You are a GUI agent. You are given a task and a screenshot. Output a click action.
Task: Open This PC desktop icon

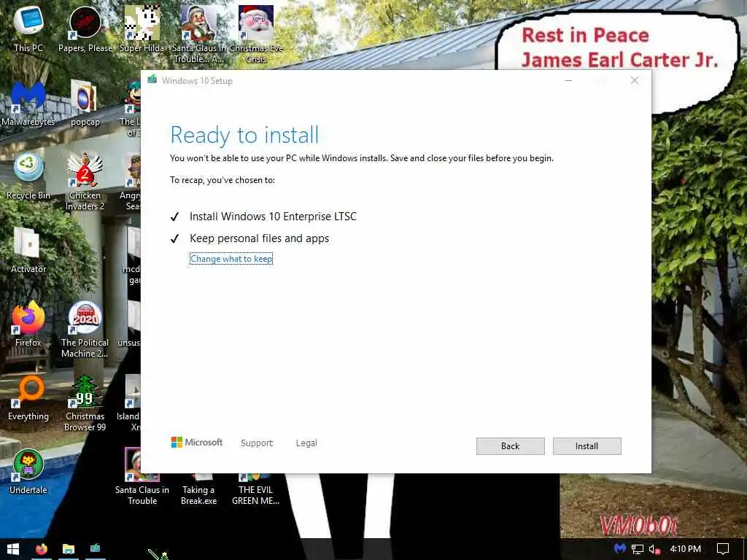point(28,28)
